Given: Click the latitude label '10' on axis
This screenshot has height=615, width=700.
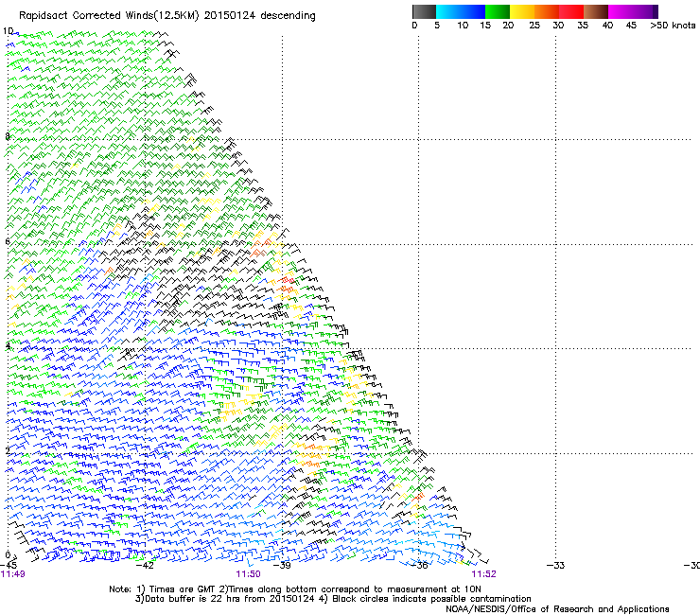Looking at the screenshot, I should click(8, 31).
